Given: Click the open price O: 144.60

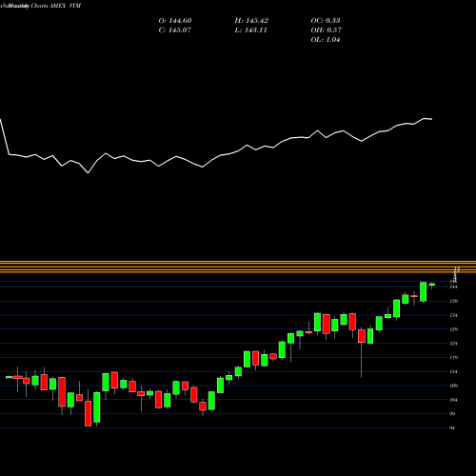Looking at the screenshot, I should (175, 21).
